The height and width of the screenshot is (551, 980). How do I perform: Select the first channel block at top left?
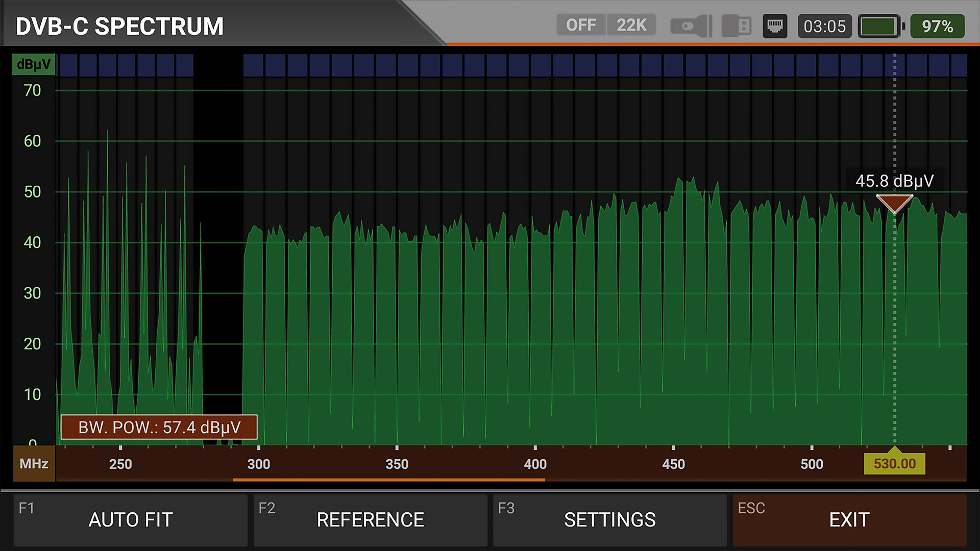tap(68, 65)
